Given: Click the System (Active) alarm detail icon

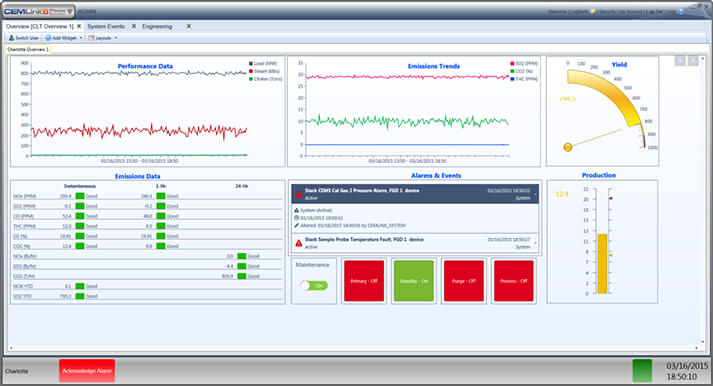Looking at the screenshot, I should click(x=296, y=211).
